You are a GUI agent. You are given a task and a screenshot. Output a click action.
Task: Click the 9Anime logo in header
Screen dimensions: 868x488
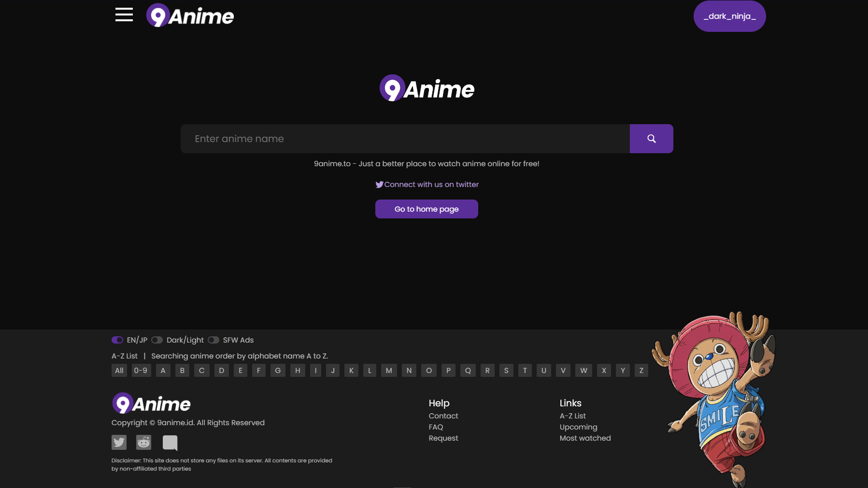click(190, 15)
